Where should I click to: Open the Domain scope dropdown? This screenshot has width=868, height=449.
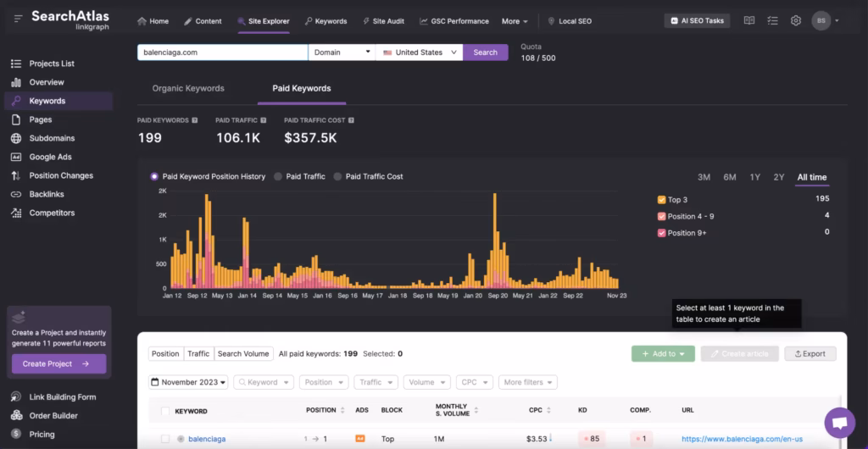click(x=342, y=53)
